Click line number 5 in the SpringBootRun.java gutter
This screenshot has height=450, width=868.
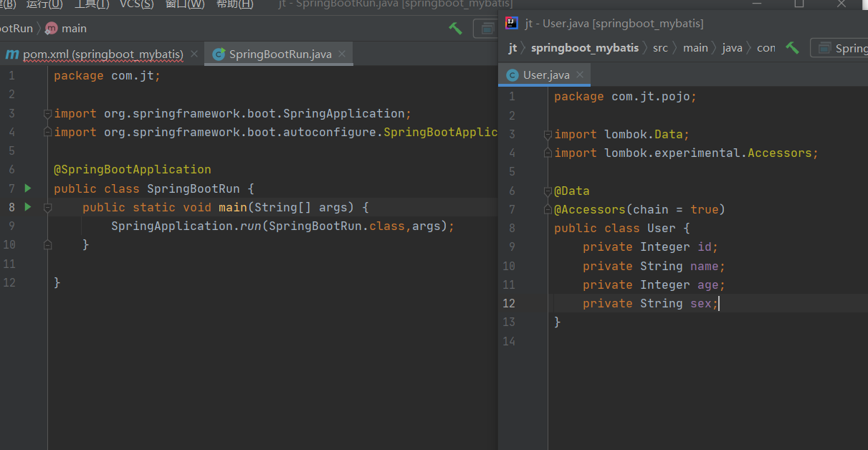click(11, 150)
